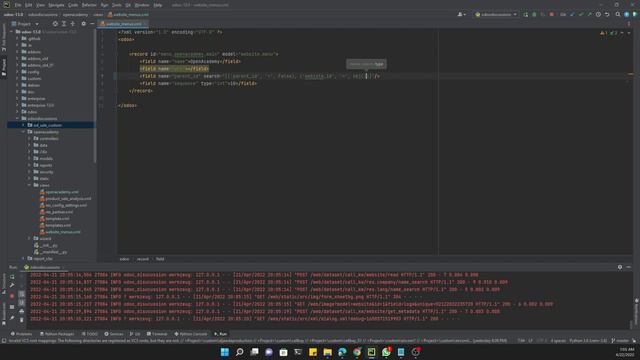This screenshot has width=640, height=360.
Task: Expand the wizard folder
Action: (29, 238)
